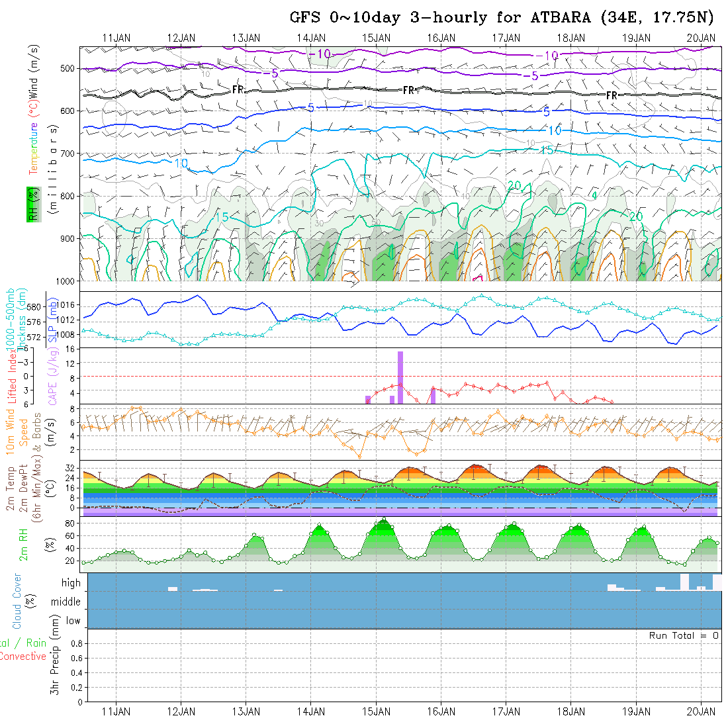Viewport: 728px width, 728px height.
Task: Click the '2m RH' axis label
Action: tap(24, 544)
